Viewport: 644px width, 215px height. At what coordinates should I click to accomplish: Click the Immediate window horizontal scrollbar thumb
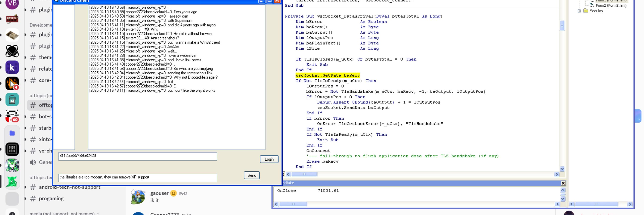coord(293,204)
